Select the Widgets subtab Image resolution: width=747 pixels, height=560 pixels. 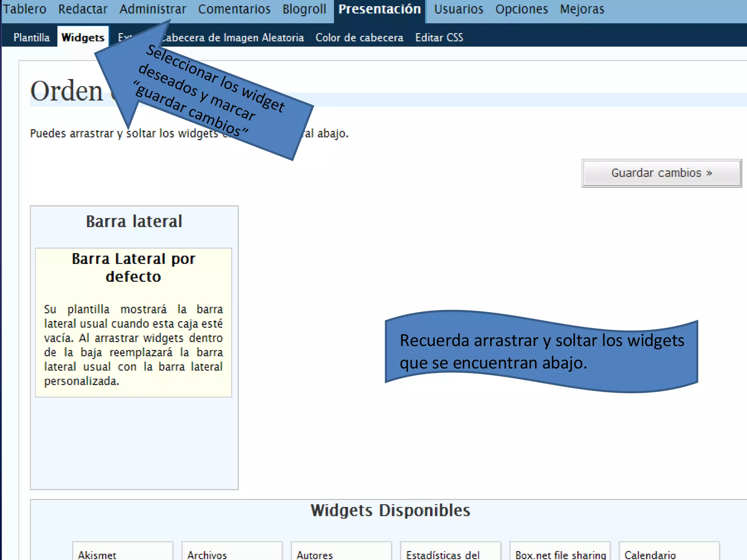(83, 38)
